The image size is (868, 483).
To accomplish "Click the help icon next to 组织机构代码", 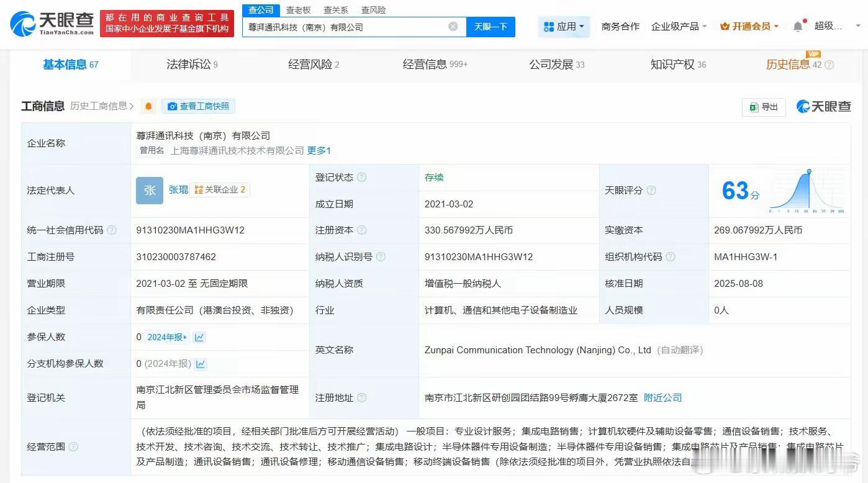I will (671, 257).
